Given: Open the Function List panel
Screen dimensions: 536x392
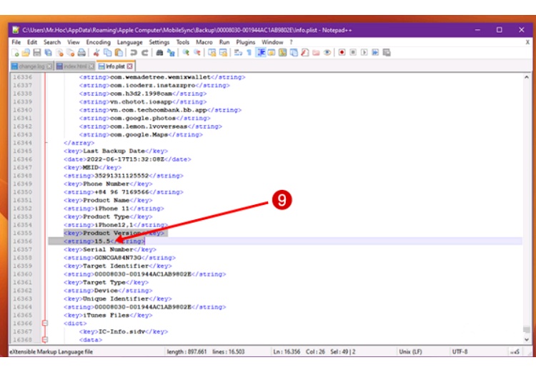Looking at the screenshot, I should (305, 53).
